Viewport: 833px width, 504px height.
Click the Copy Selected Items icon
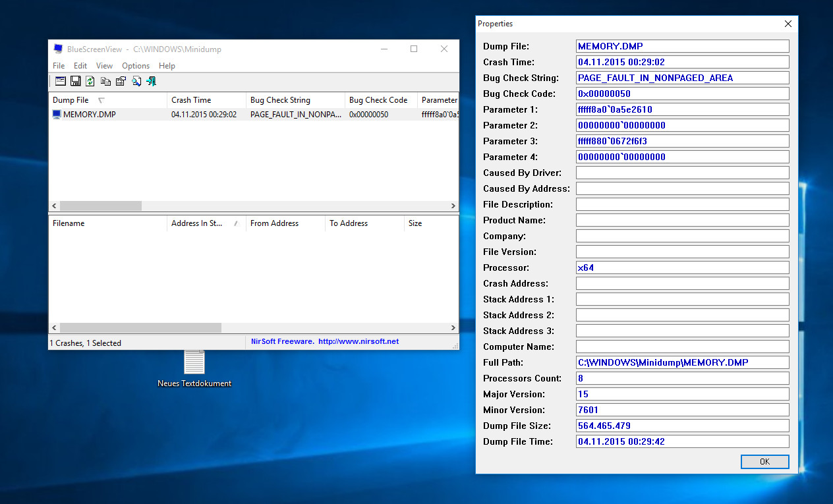[x=105, y=81]
